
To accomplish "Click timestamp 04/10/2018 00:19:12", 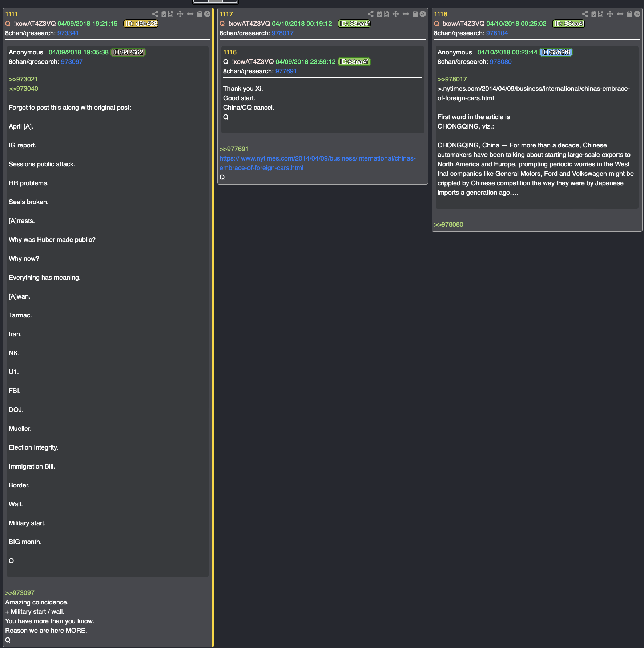I will [302, 24].
